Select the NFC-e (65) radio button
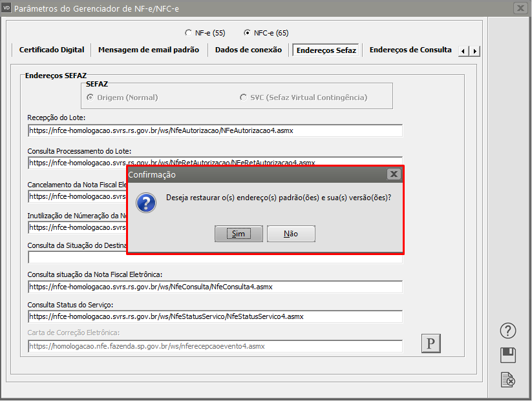 [x=266, y=33]
